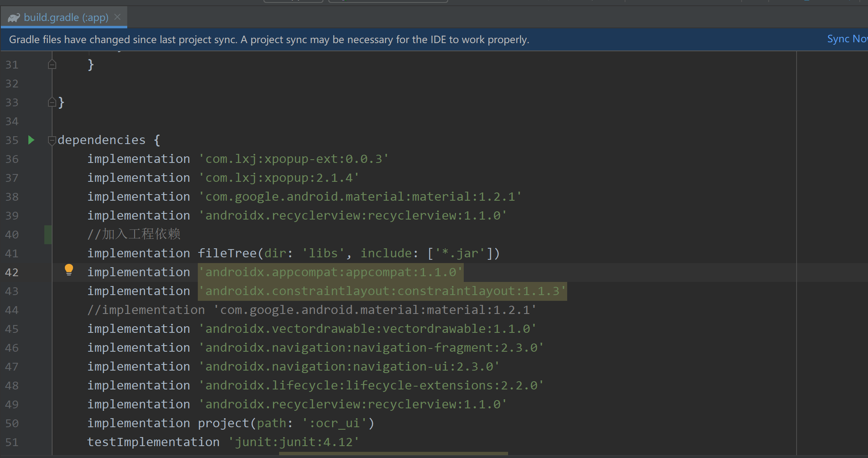This screenshot has width=868, height=458.
Task: Click the Sync Now link
Action: [847, 39]
